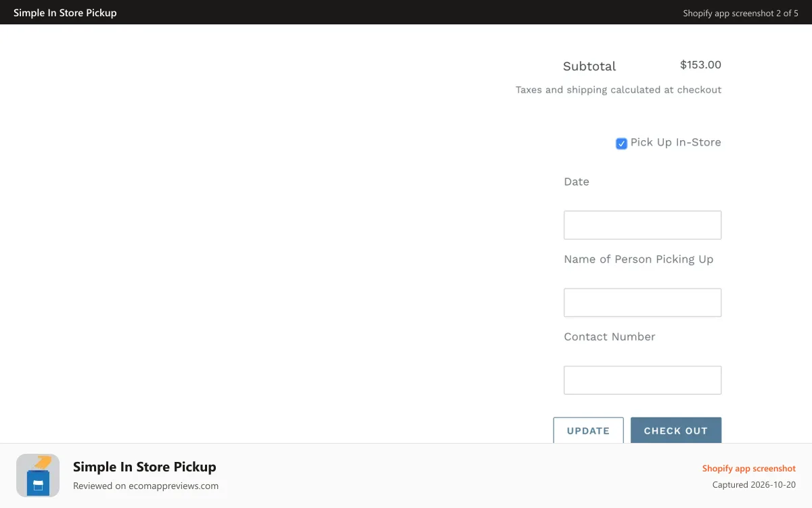Click the 'Contact Number' label
The image size is (812, 508).
[610, 337]
